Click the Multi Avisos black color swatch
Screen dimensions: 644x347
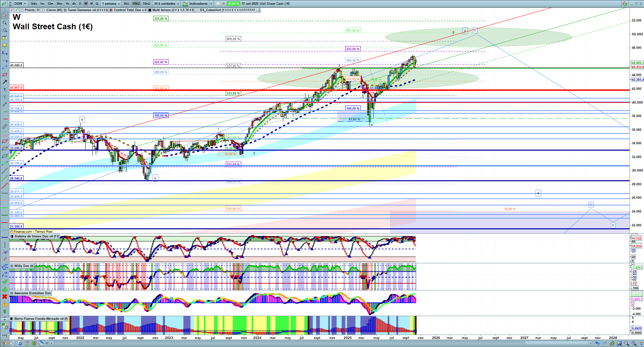[150, 10]
